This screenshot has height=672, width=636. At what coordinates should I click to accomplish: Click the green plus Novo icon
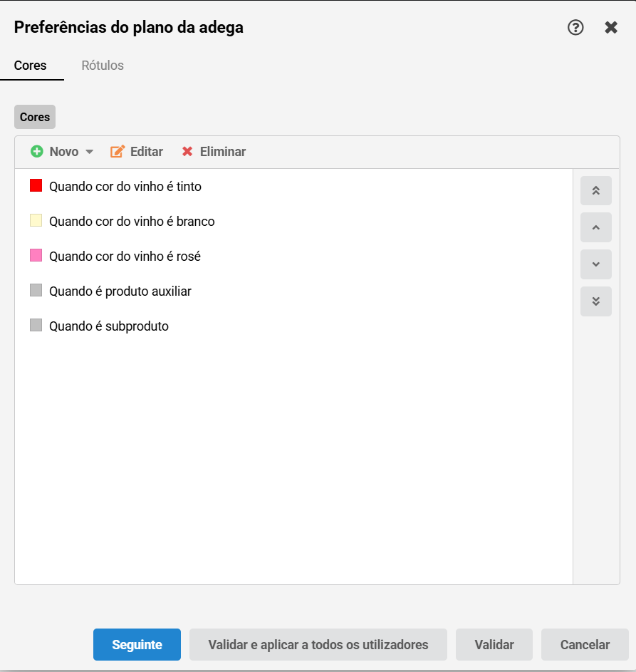coord(37,151)
